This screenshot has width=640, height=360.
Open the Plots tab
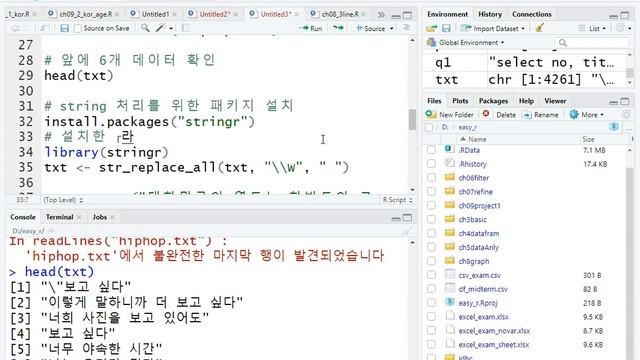pos(460,101)
